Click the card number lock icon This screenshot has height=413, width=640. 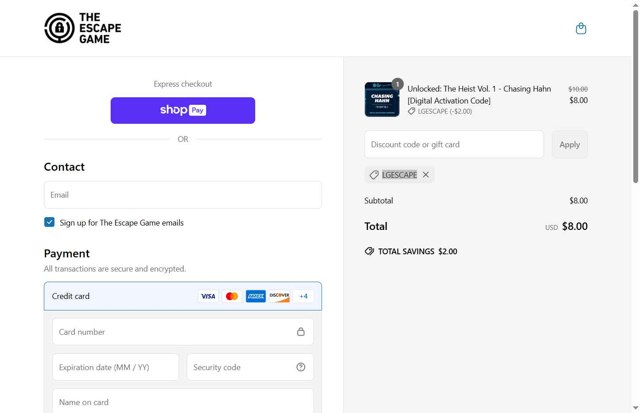301,332
